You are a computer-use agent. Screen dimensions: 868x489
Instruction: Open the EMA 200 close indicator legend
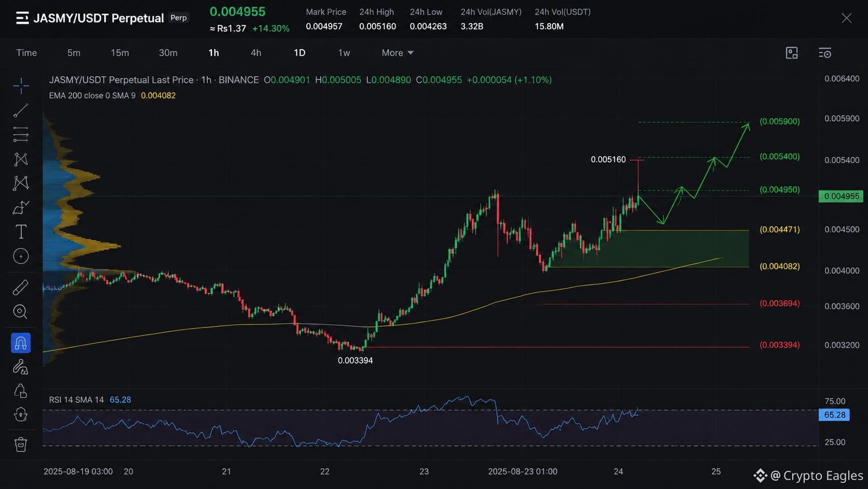[92, 96]
